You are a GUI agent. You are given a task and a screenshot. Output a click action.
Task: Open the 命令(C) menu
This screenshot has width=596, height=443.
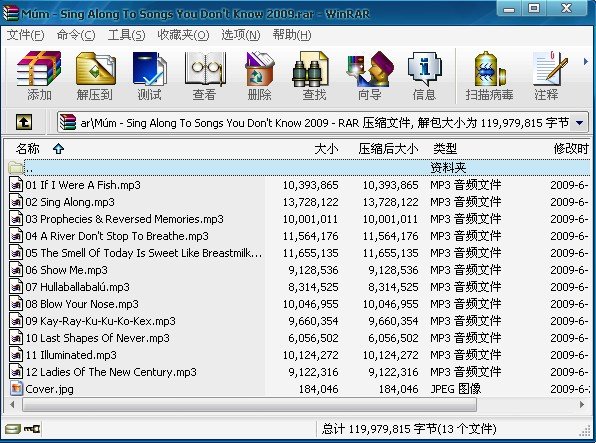(76, 35)
